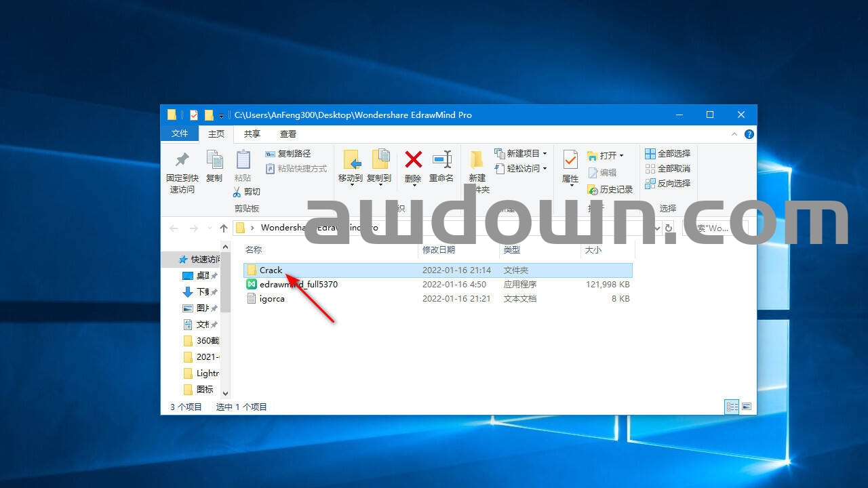The image size is (868, 488).
Task: Click the Copy icon in ribbon
Action: point(214,161)
